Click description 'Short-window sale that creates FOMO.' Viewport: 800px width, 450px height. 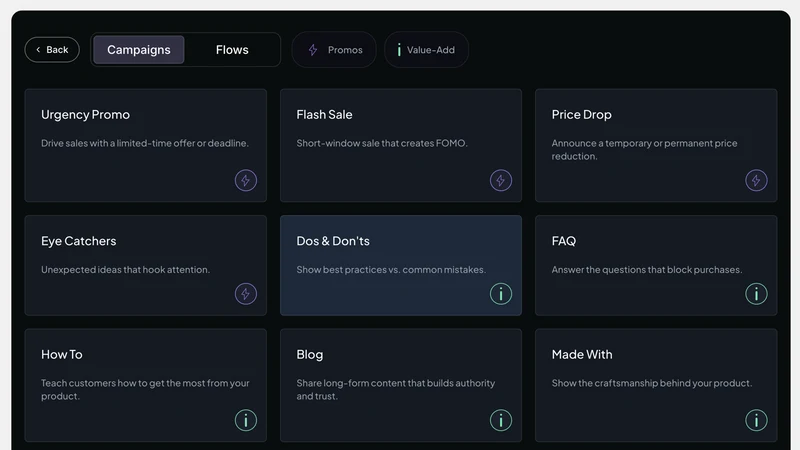[x=382, y=143]
